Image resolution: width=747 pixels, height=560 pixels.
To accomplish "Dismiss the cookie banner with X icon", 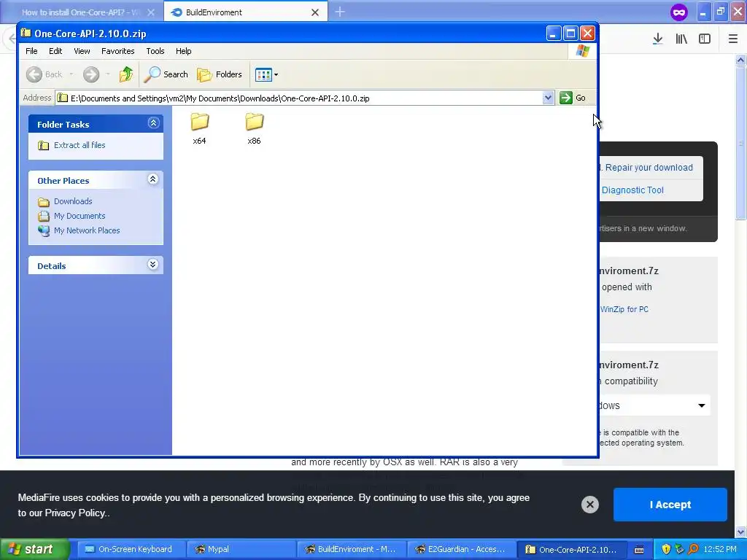I will tap(589, 505).
